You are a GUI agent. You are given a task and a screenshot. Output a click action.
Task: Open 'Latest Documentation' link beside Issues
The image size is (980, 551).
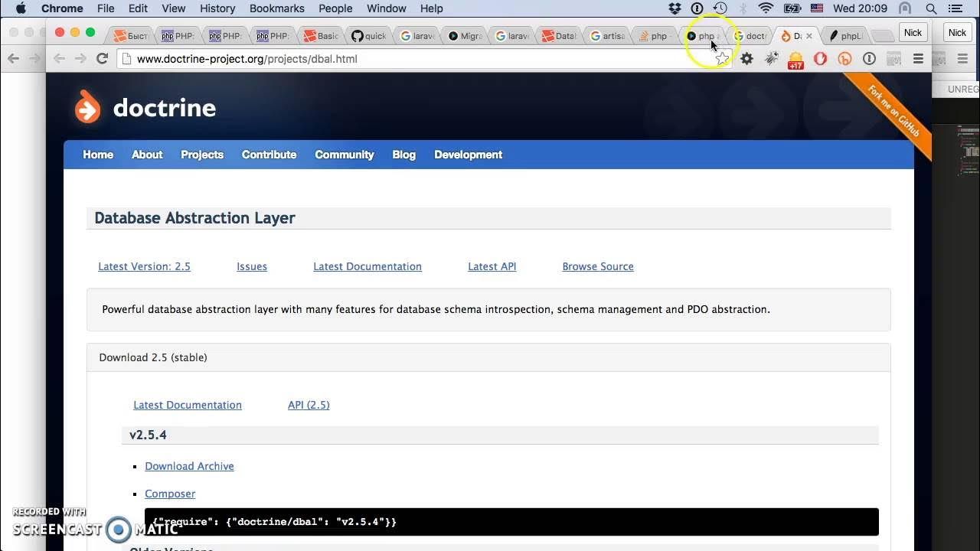(x=367, y=266)
